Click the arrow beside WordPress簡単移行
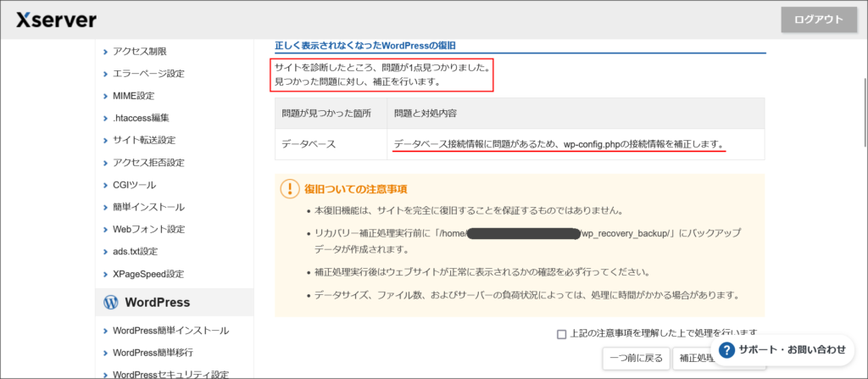 click(x=105, y=353)
